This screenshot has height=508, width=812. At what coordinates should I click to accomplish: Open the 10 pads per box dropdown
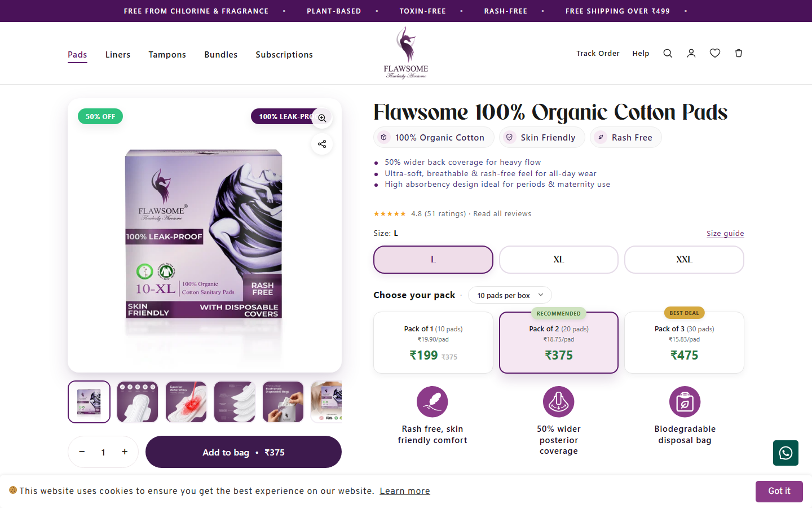[x=510, y=295]
